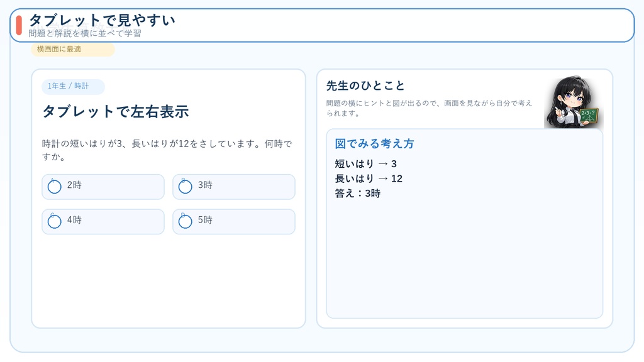Click the line 短いはり → 3

[x=365, y=164]
